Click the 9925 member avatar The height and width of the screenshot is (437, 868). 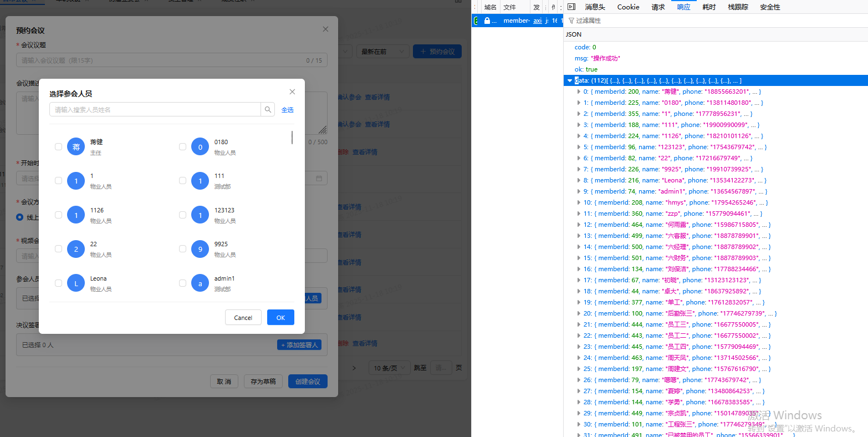coord(200,250)
